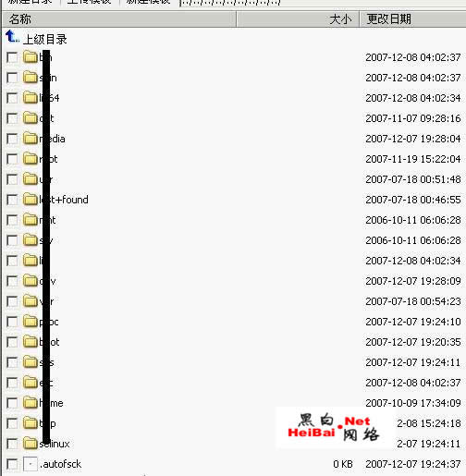466x476 pixels.
Task: Click date 2007-12-07 19:28:09
Action: (413, 281)
